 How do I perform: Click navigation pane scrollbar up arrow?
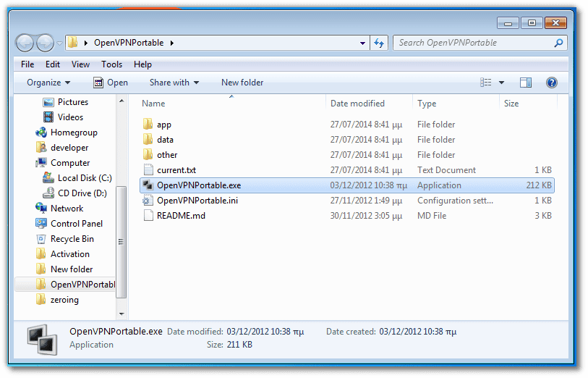click(x=121, y=101)
